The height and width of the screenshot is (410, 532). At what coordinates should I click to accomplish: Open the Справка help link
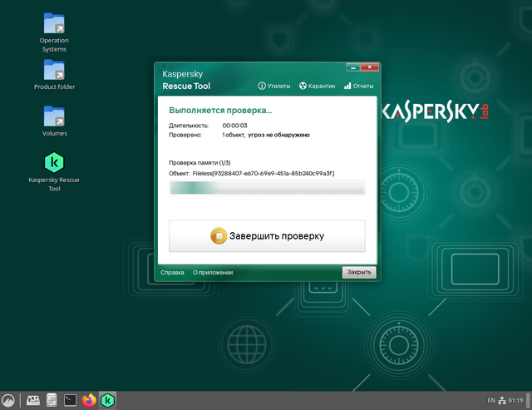click(172, 272)
